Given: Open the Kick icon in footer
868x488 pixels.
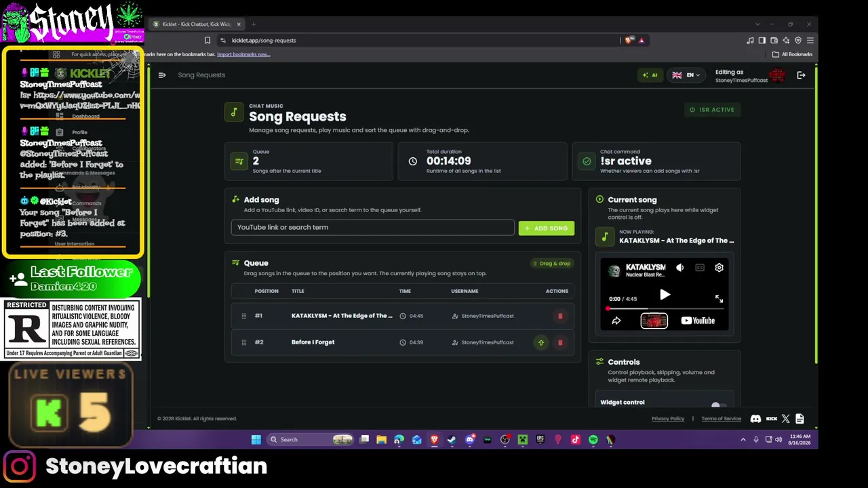Looking at the screenshot, I should pyautogui.click(x=771, y=419).
